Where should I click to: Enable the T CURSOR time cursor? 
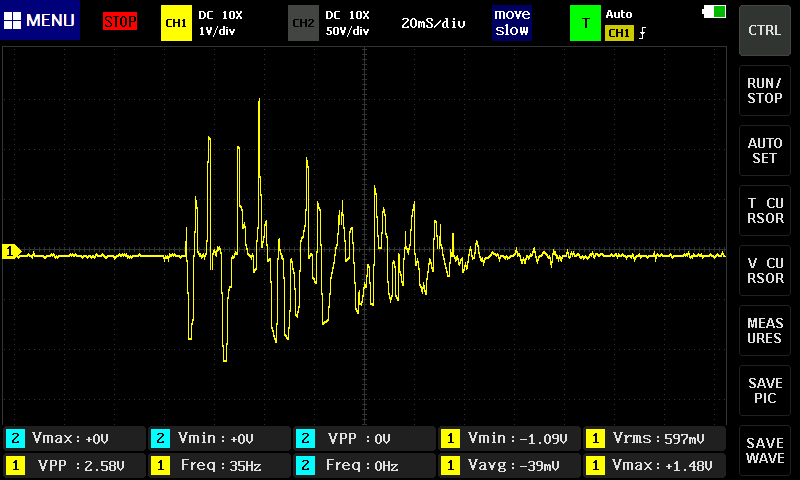(x=765, y=210)
